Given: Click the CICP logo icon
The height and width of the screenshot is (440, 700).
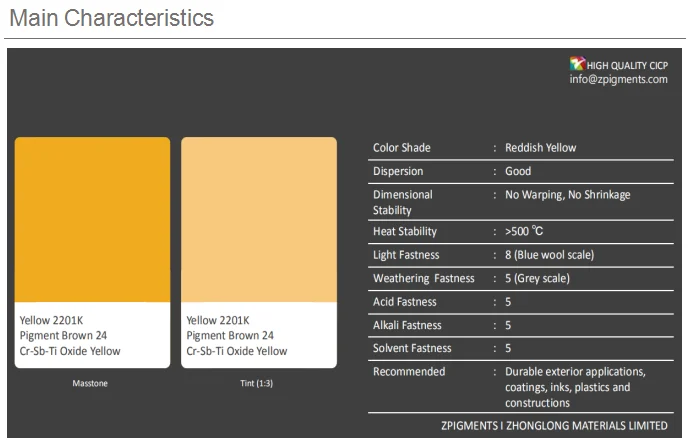Looking at the screenshot, I should point(577,64).
